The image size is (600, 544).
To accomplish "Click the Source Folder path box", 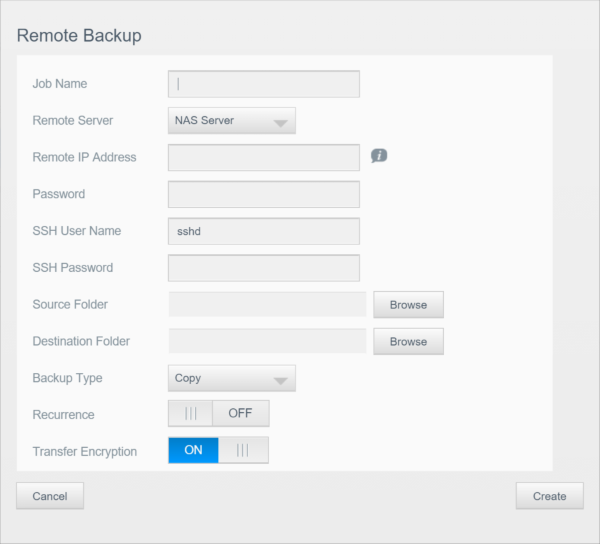I will (x=267, y=305).
